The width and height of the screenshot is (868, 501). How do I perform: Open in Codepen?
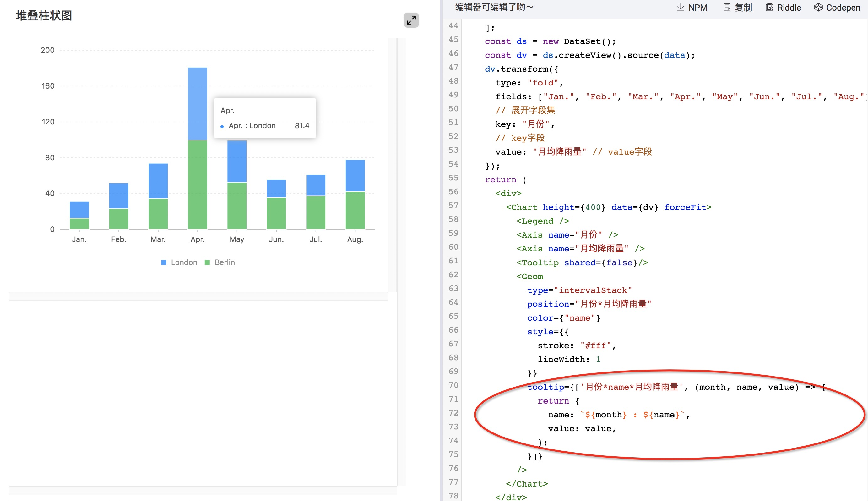click(843, 8)
